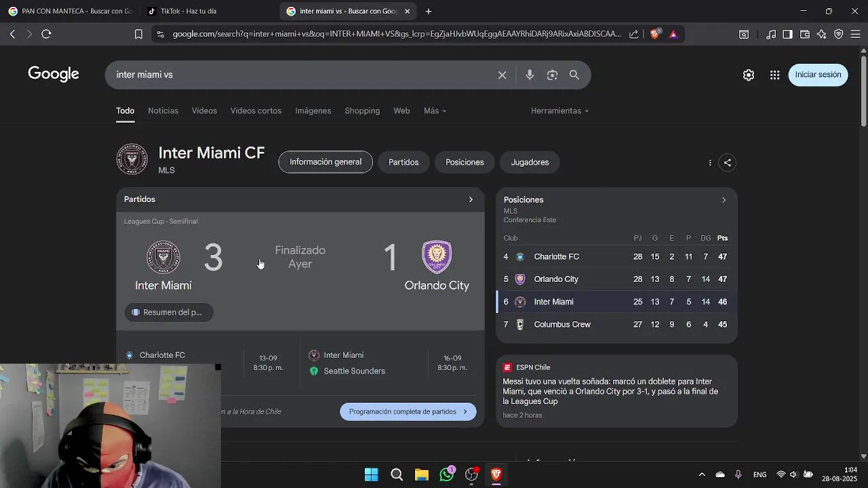Show hidden system tray icons chevron
Viewport: 868px width, 488px height.
click(702, 474)
